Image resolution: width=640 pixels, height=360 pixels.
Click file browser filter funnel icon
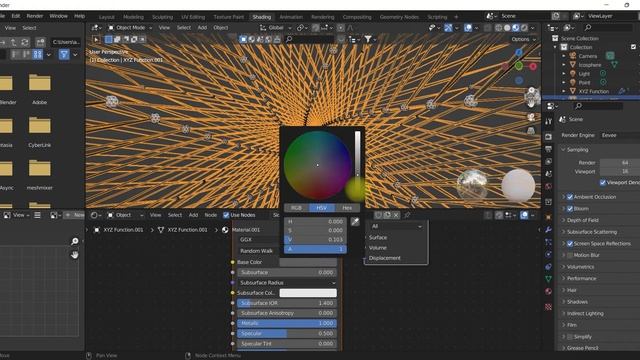coord(64,54)
